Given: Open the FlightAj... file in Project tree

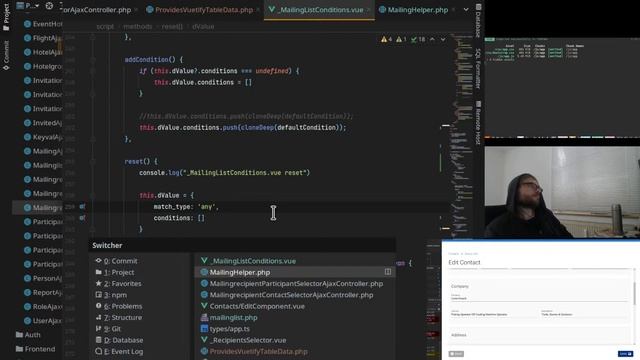Looking at the screenshot, I should click(43, 38).
